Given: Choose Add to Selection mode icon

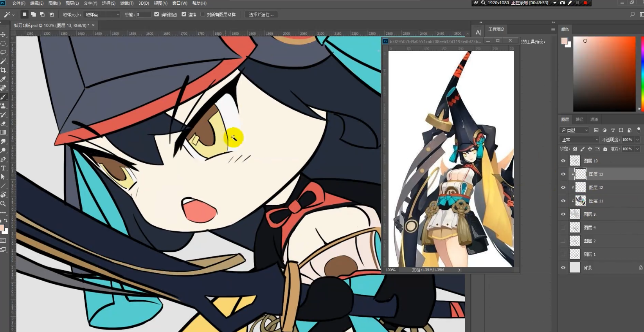Looking at the screenshot, I should click(33, 14).
